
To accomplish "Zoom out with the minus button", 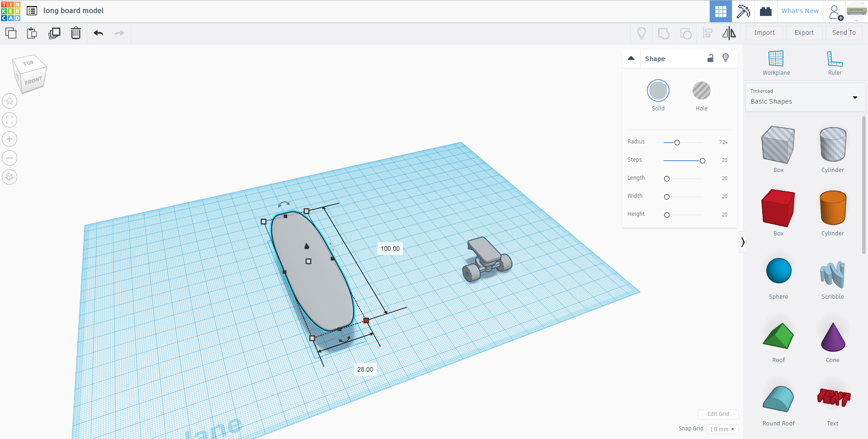I will point(9,158).
